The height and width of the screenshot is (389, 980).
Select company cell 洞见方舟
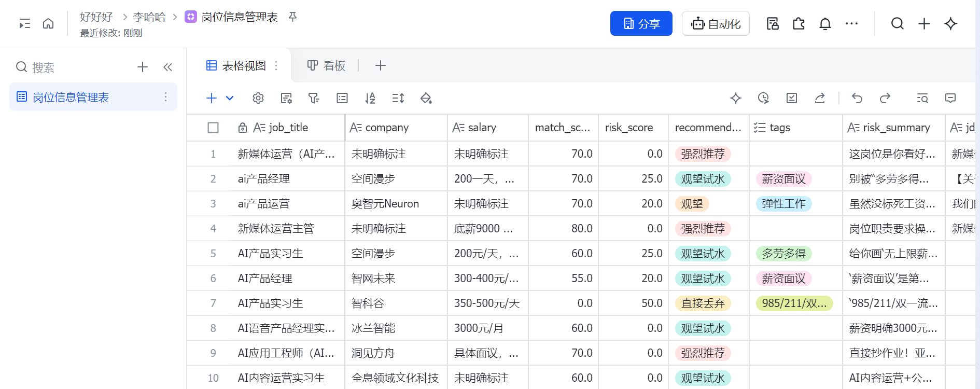coord(396,353)
